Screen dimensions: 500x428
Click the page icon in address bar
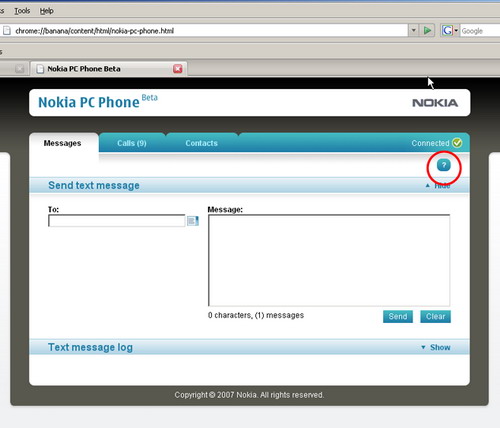pos(6,31)
